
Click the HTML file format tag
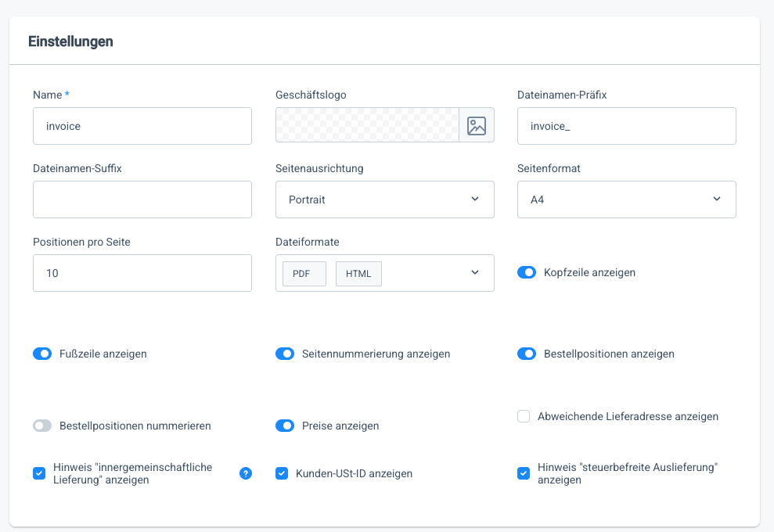tap(358, 274)
